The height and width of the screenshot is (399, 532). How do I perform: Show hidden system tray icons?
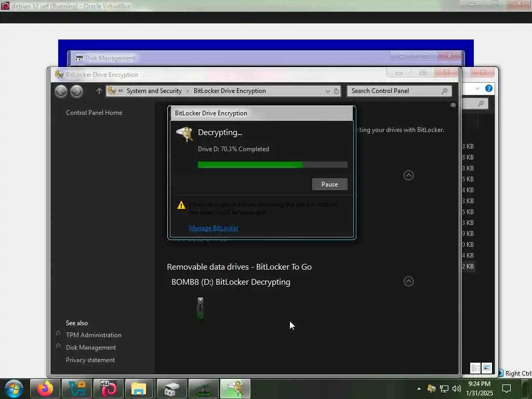[x=419, y=389]
